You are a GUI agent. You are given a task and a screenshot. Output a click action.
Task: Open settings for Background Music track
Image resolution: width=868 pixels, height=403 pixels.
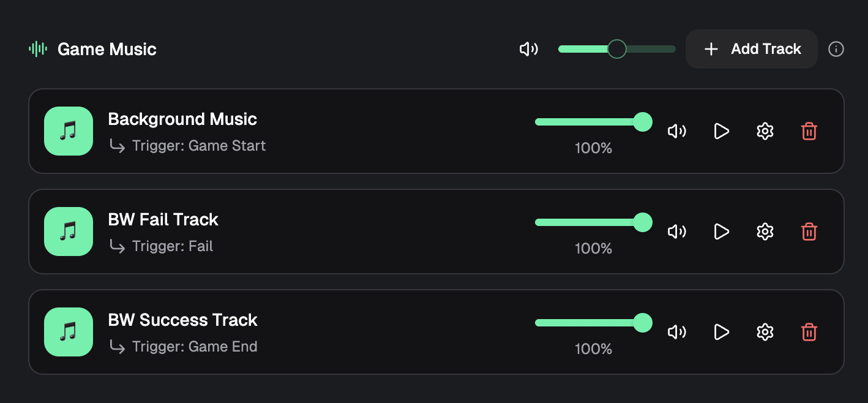coord(765,131)
